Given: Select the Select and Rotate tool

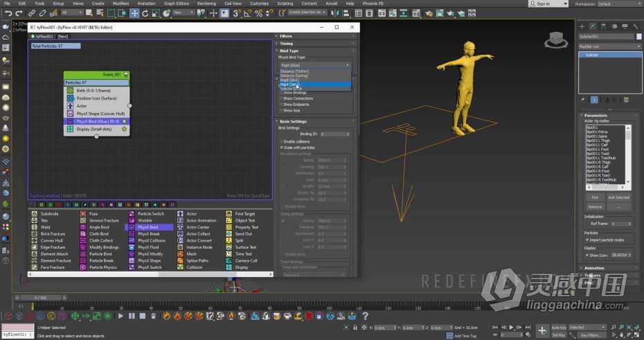Looking at the screenshot, I should pyautogui.click(x=145, y=13).
